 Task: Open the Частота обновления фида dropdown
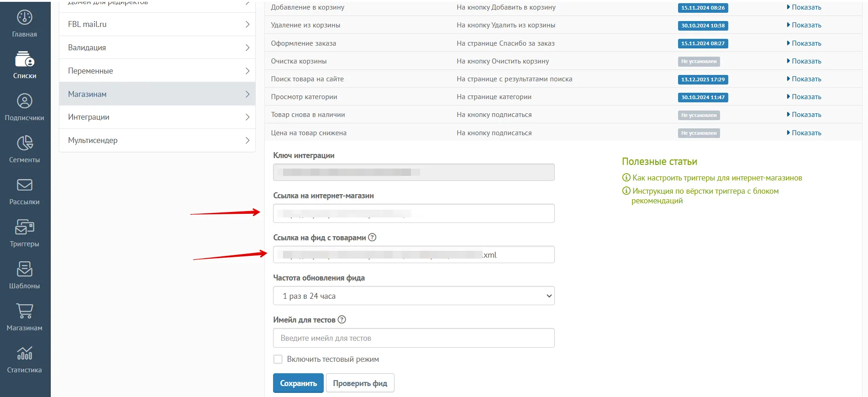[414, 296]
